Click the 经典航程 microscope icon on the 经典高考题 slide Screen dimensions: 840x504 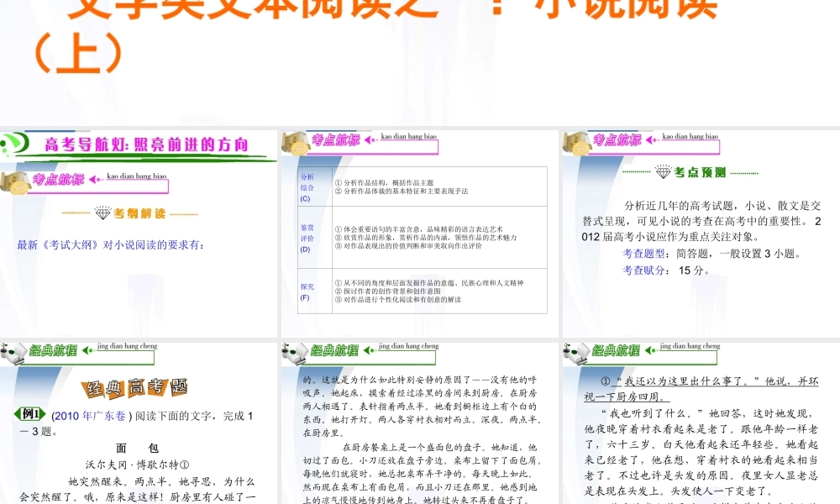tap(13, 353)
